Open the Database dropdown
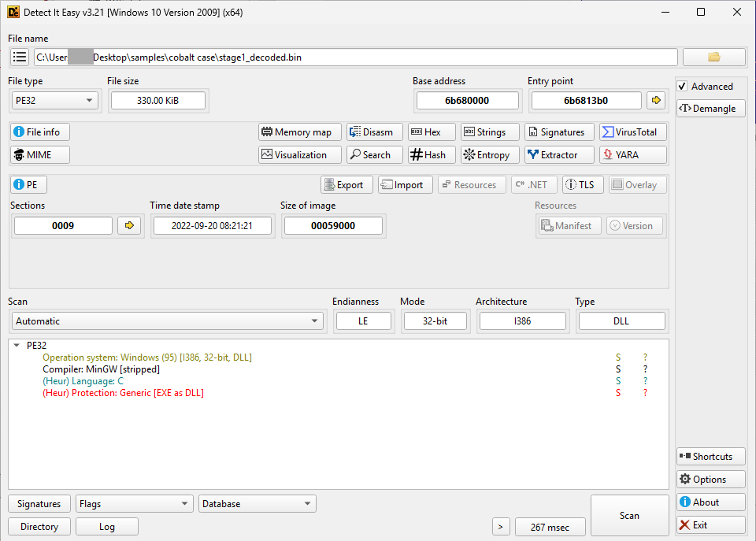Viewport: 756px width, 541px height. pyautogui.click(x=258, y=504)
